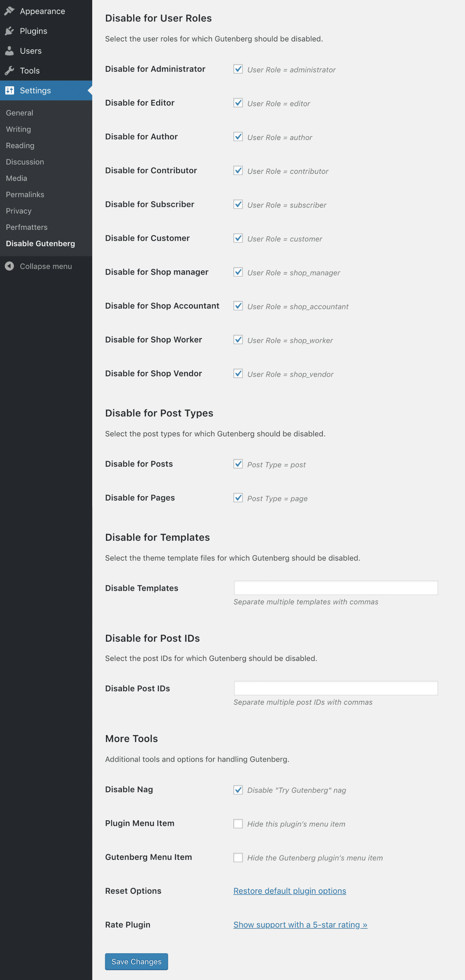Screen dimensions: 465x980
Task: Click the Save Changes button
Action: click(136, 961)
